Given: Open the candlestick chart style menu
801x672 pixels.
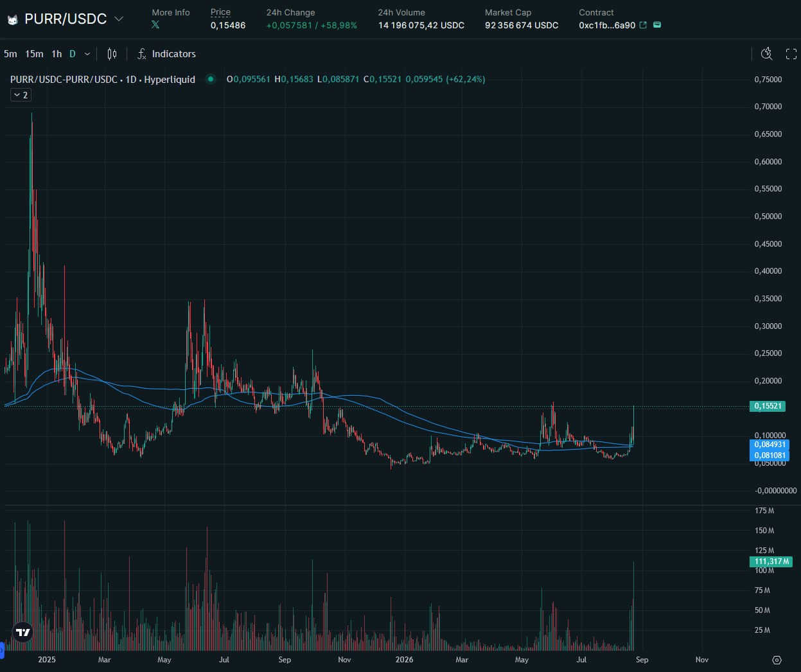Looking at the screenshot, I should click(112, 54).
